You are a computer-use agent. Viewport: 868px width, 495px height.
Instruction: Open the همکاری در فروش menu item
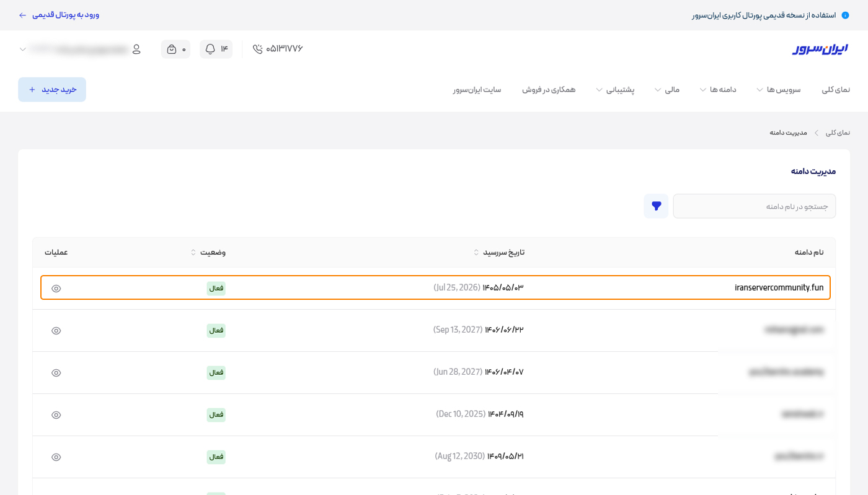coord(548,90)
